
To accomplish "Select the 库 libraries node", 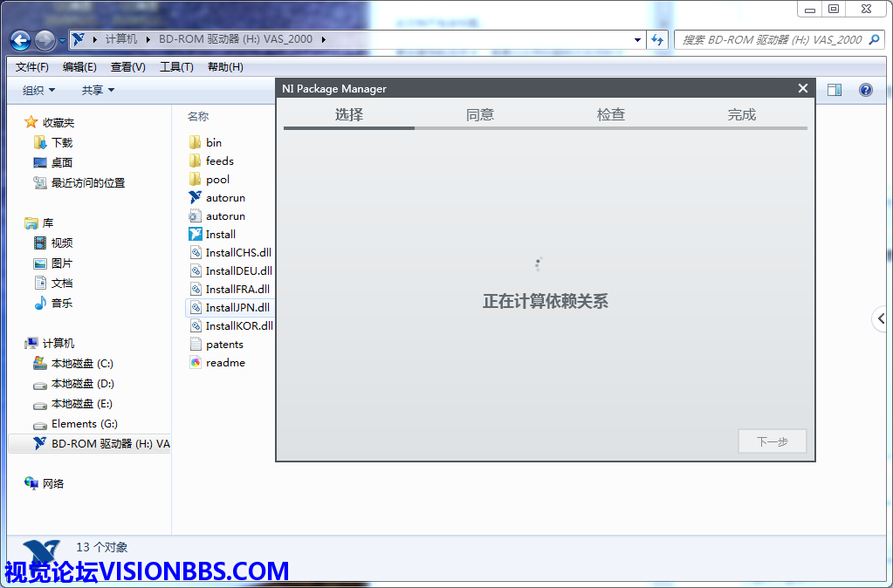I will pyautogui.click(x=48, y=222).
